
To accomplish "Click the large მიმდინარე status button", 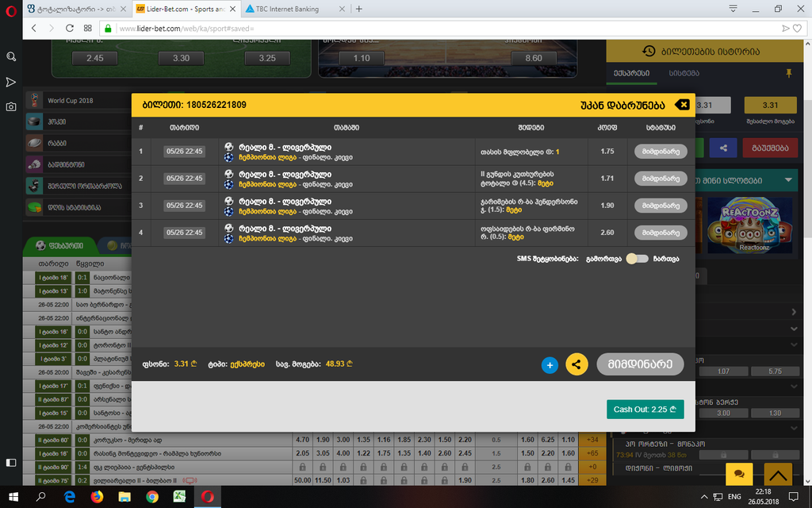I will [x=640, y=364].
